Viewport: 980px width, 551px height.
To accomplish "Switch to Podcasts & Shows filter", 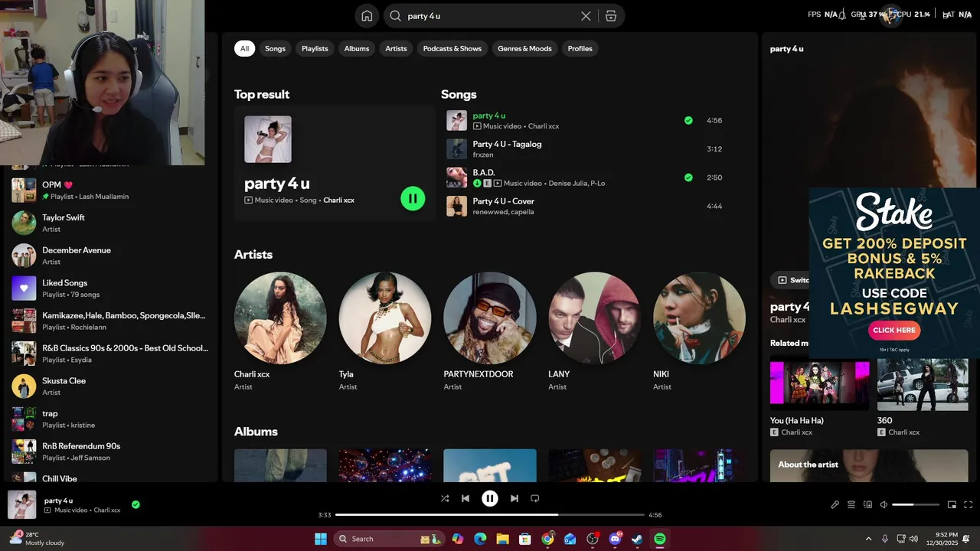I will (x=452, y=48).
